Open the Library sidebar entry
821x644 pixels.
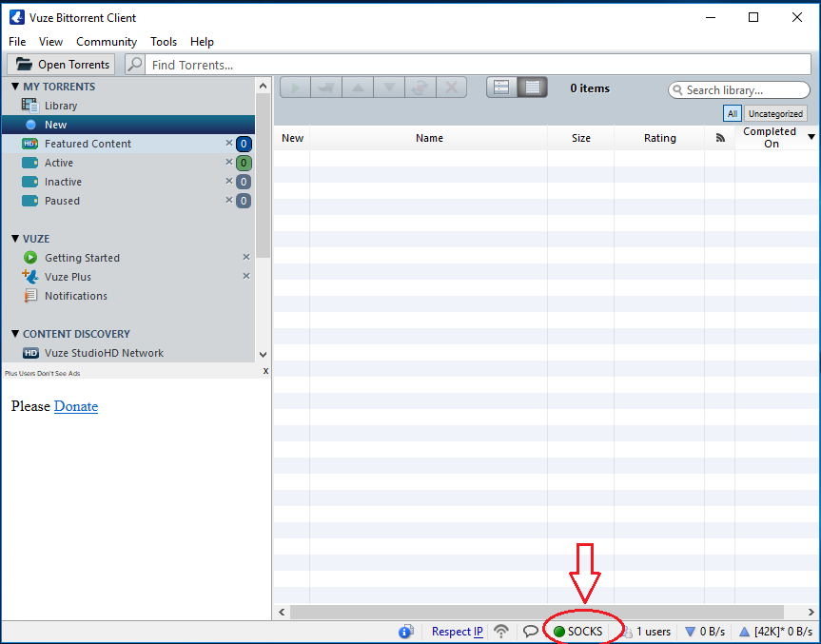point(128,106)
